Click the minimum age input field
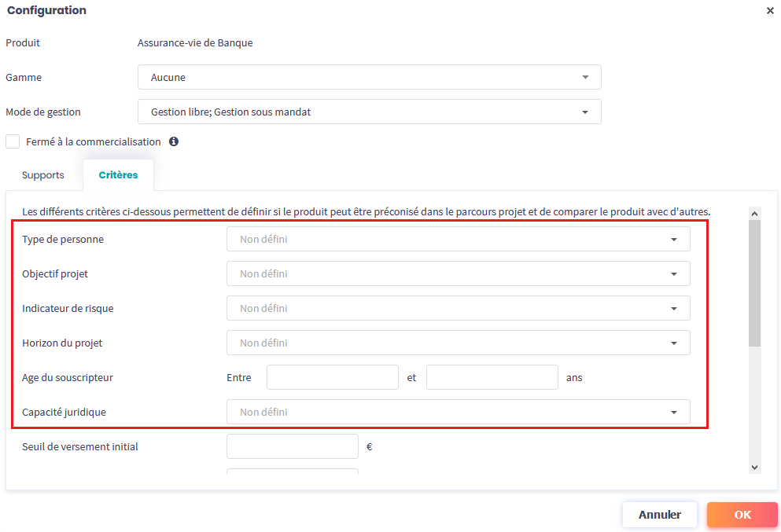This screenshot has height=532, width=781. pyautogui.click(x=332, y=378)
